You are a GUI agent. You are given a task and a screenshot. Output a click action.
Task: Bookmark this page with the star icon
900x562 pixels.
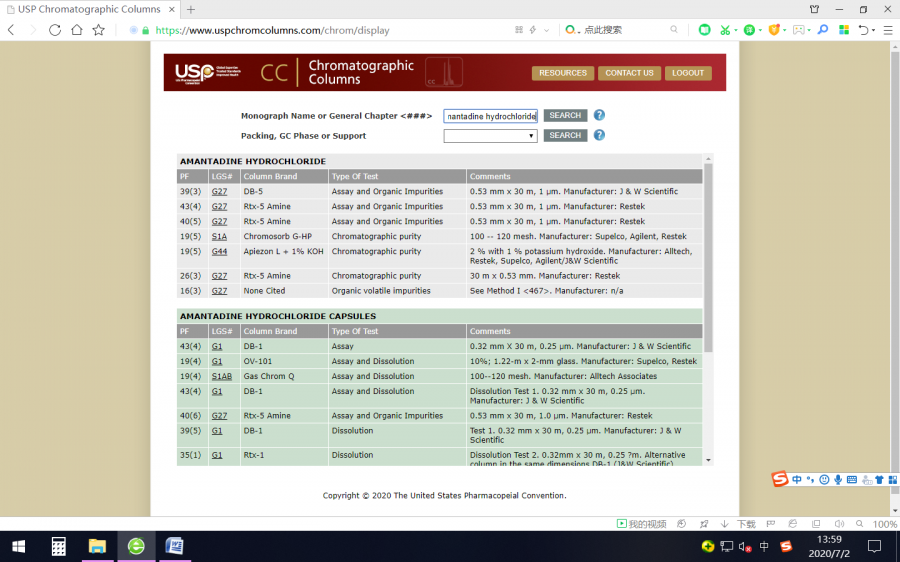(98, 30)
